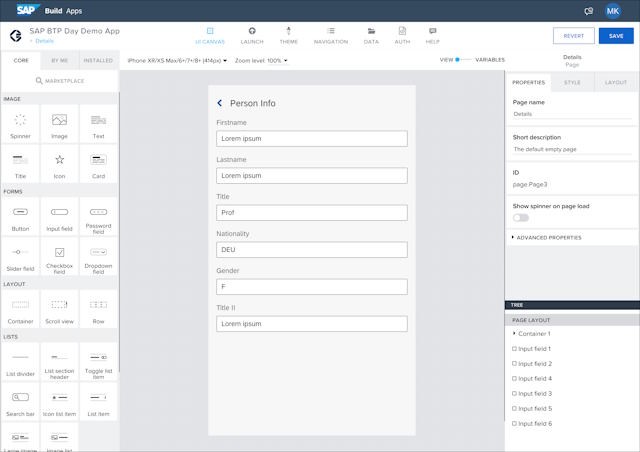Toggle Show spinner on page load

pyautogui.click(x=521, y=217)
